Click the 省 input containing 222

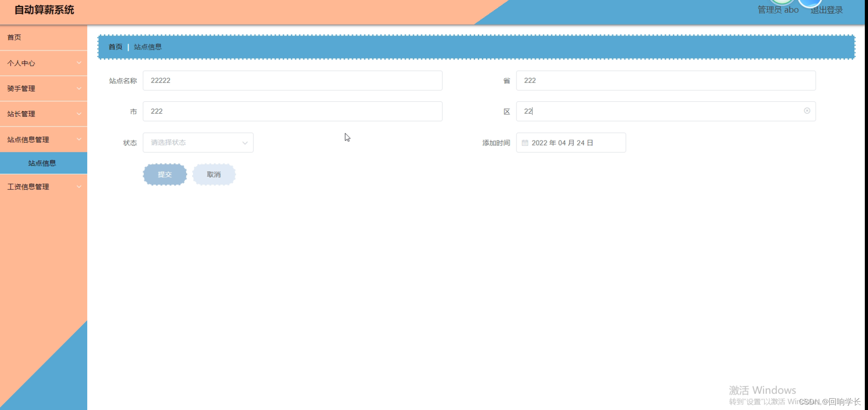click(x=665, y=80)
